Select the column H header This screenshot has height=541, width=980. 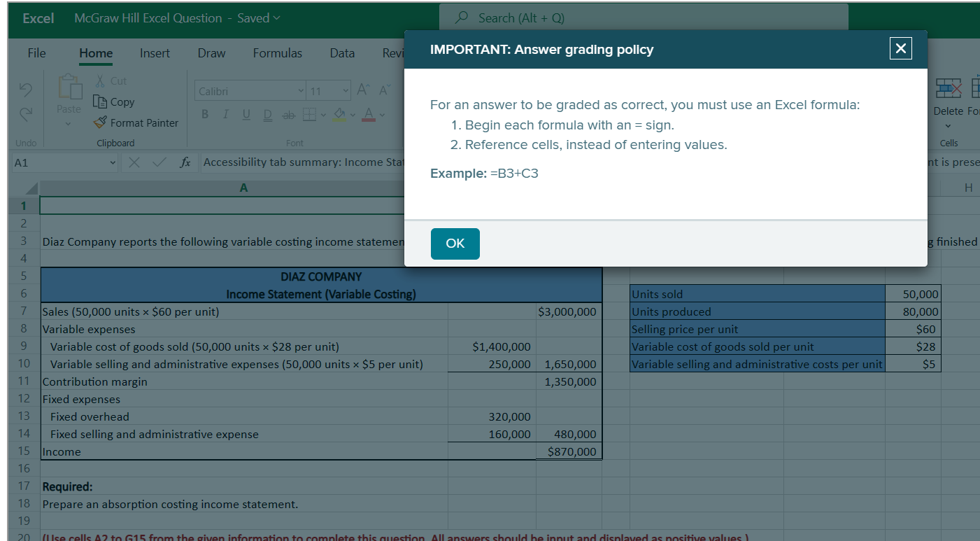pyautogui.click(x=968, y=188)
